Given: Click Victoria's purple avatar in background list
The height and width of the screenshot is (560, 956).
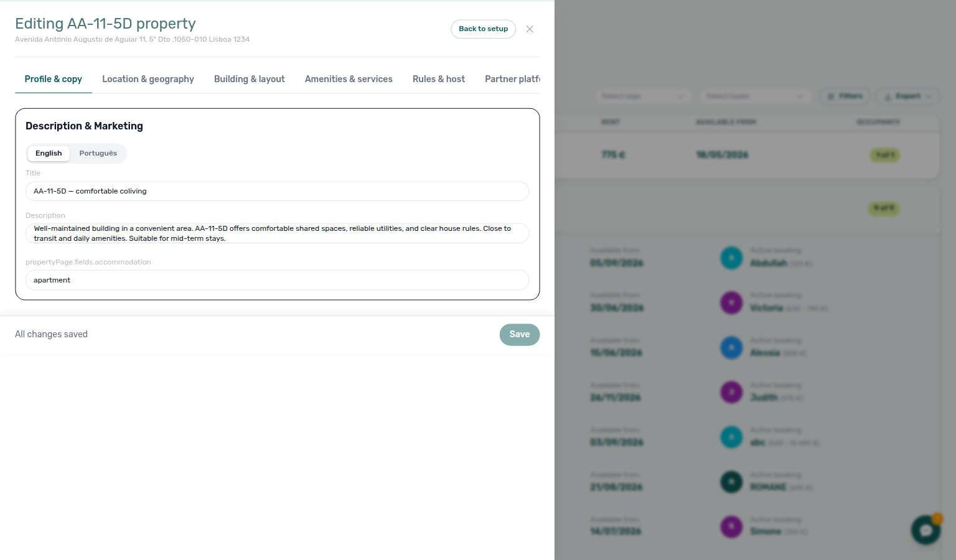Looking at the screenshot, I should (x=731, y=302).
